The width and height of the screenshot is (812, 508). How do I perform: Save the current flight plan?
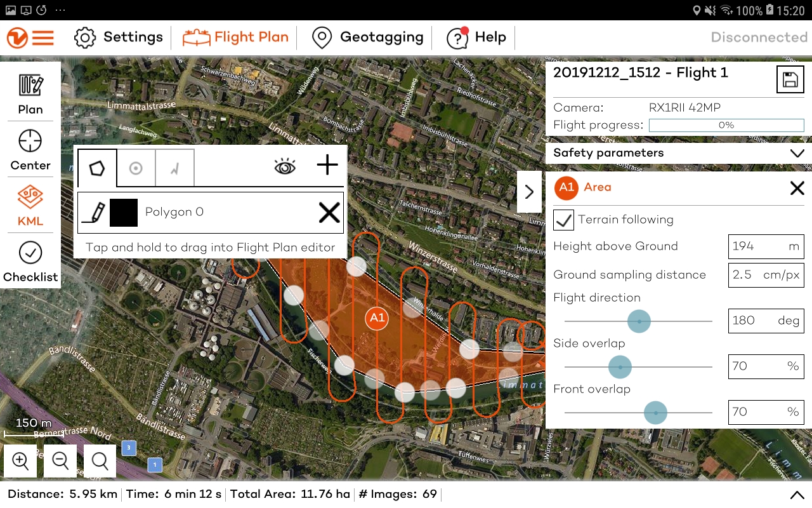click(x=790, y=79)
